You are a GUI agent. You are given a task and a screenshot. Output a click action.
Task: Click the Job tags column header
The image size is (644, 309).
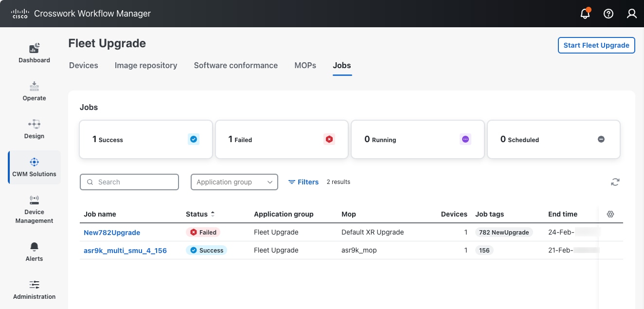coord(489,214)
